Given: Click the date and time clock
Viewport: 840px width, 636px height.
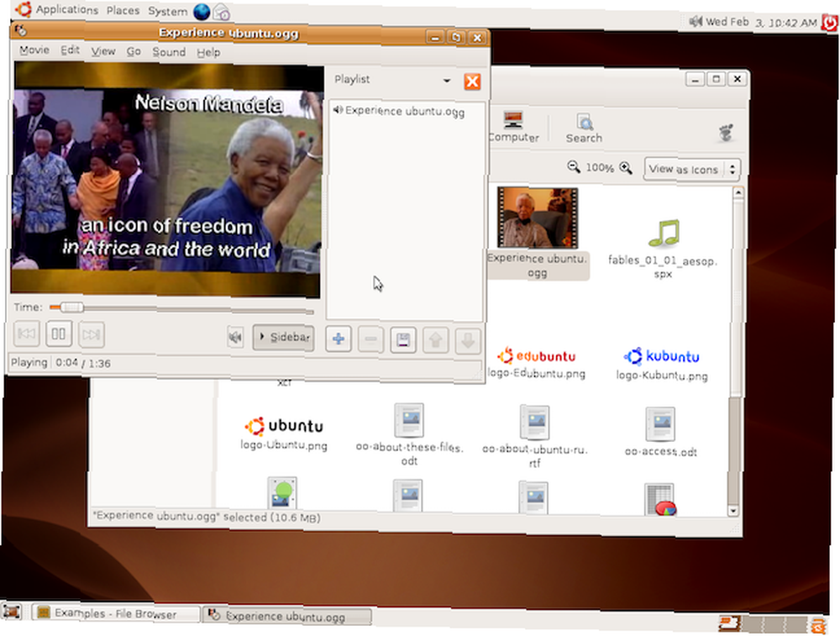Looking at the screenshot, I should tap(761, 23).
